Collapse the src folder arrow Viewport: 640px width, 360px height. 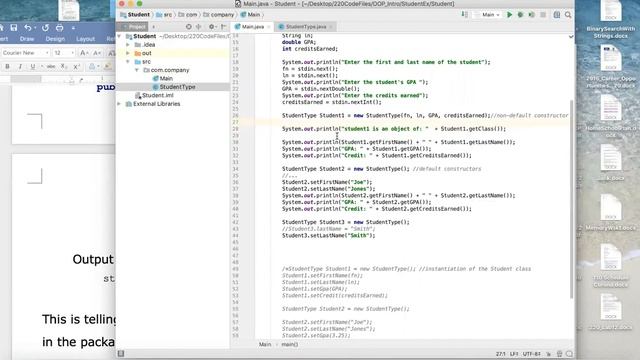128,62
